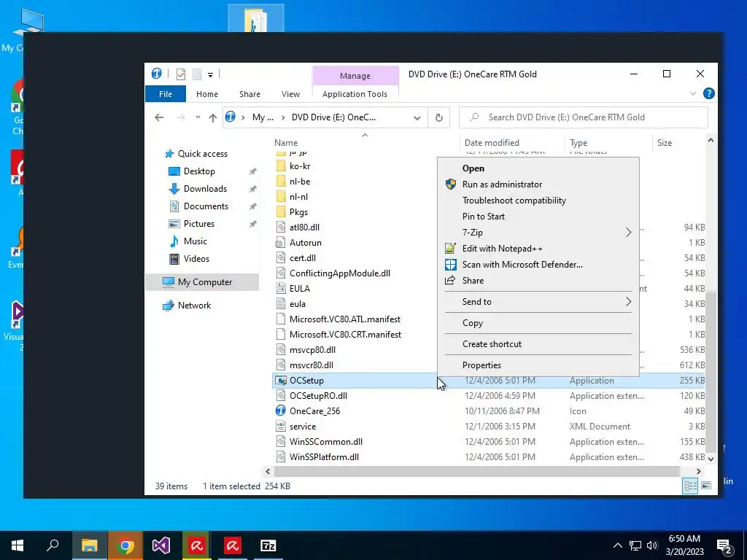This screenshot has width=747, height=560.
Task: Switch to Details view layout
Action: (690, 486)
